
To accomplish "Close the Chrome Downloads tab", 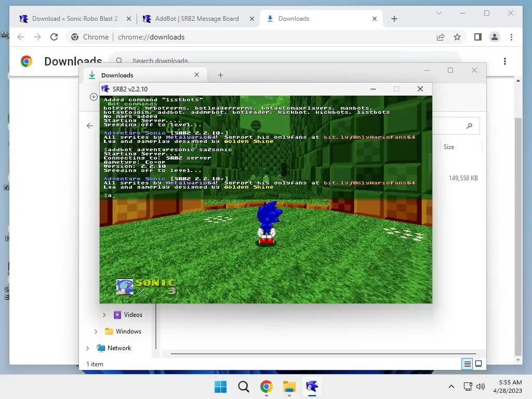I will coord(375,19).
